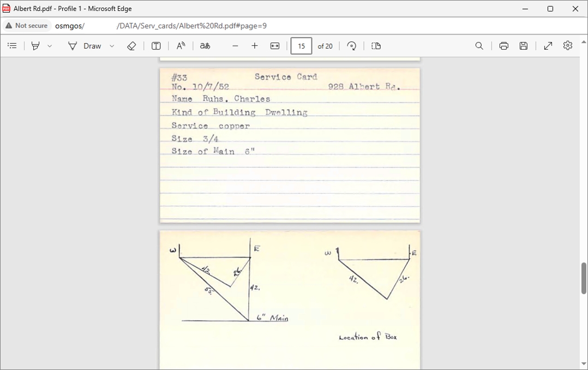The image size is (588, 370).
Task: Toggle the Page view layout
Action: tap(376, 46)
